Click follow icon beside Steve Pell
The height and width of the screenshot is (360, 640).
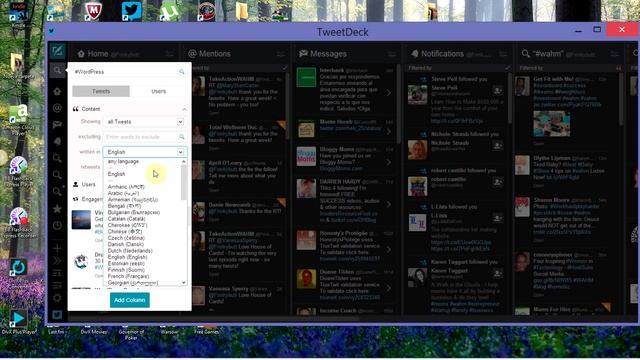pyautogui.click(x=497, y=91)
